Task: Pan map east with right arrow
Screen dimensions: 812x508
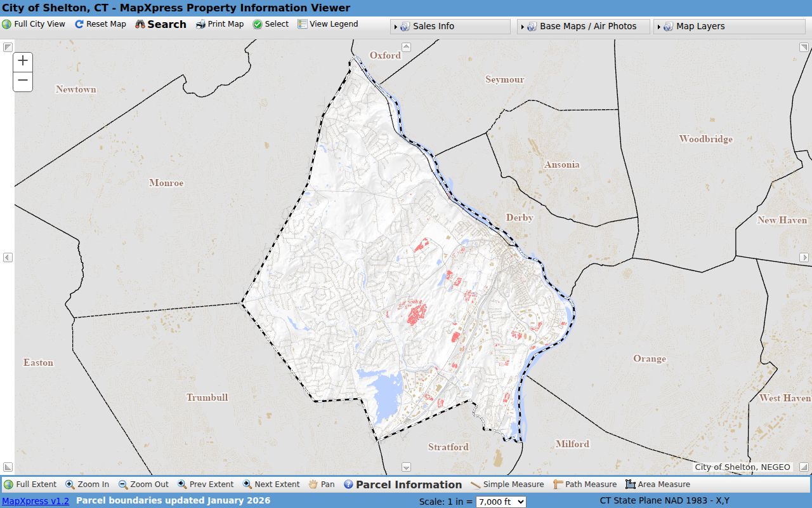Action: (x=804, y=257)
